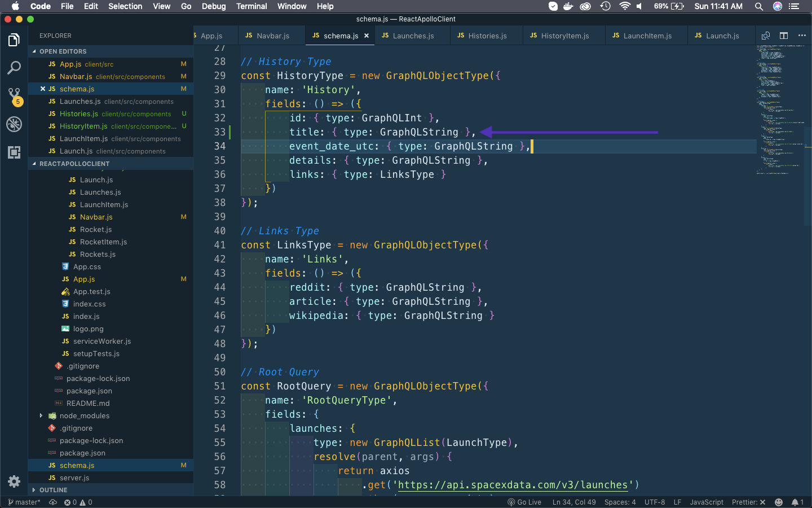Click the Synchronize Changes cloud icon
Screen dimensions: 812x508
tap(53, 502)
